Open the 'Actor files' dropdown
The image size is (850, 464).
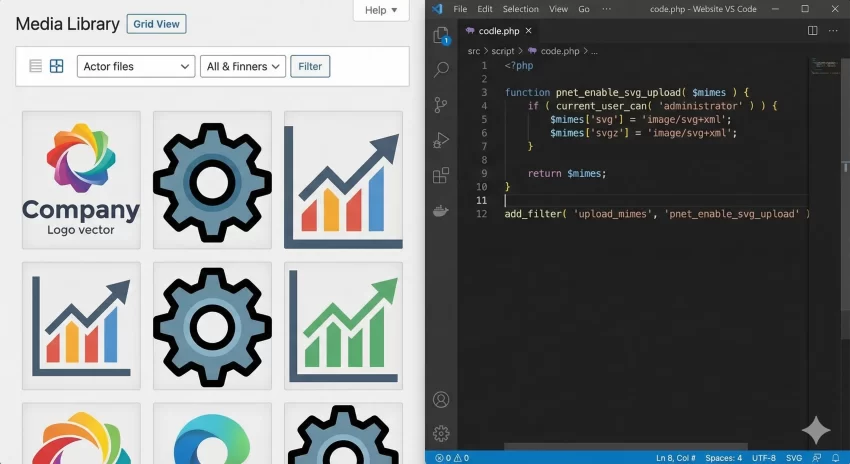point(136,67)
